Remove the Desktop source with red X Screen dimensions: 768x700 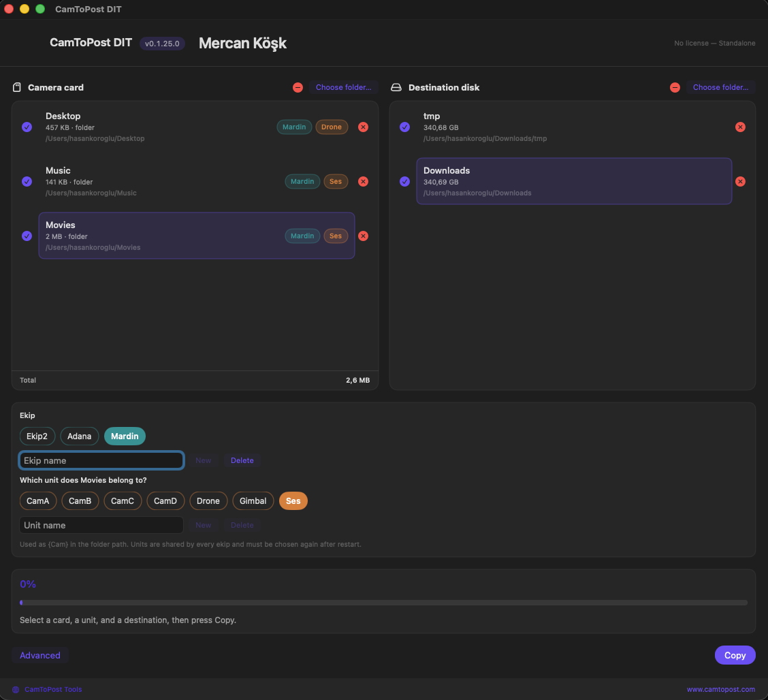pos(363,127)
